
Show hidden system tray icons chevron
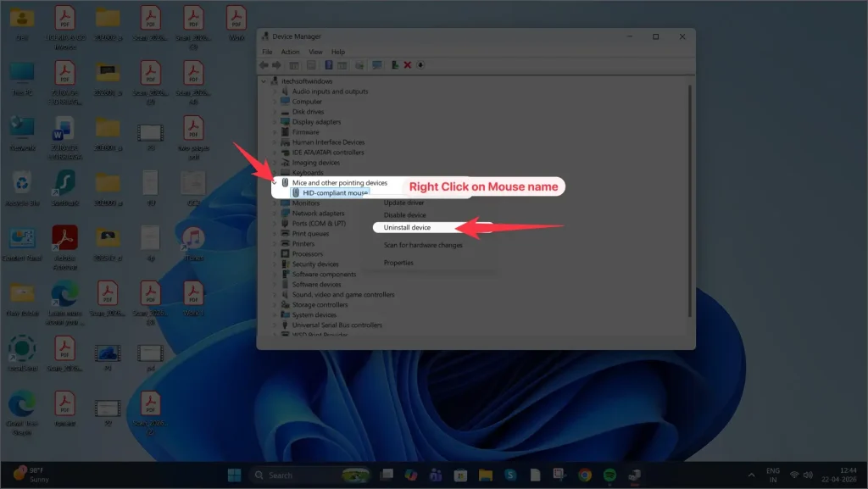pos(751,475)
